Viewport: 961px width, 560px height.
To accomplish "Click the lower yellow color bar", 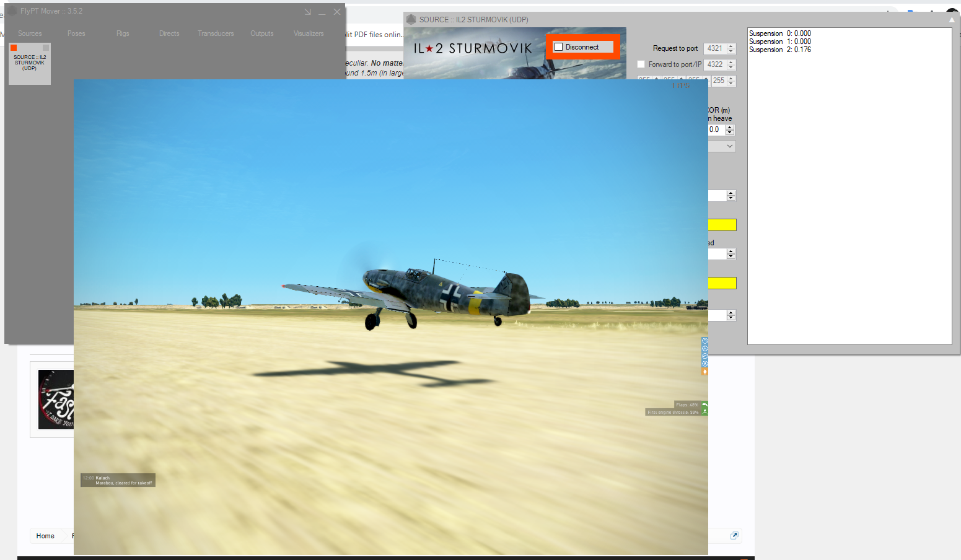I will tap(722, 283).
